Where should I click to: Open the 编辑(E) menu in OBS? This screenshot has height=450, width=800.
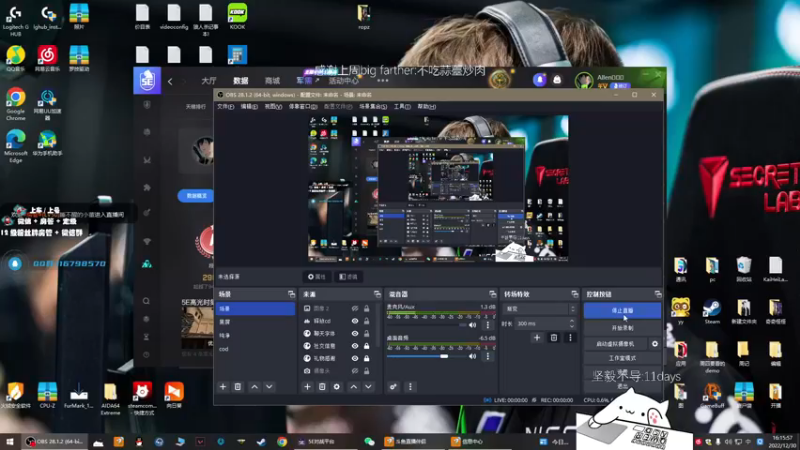(x=249, y=107)
